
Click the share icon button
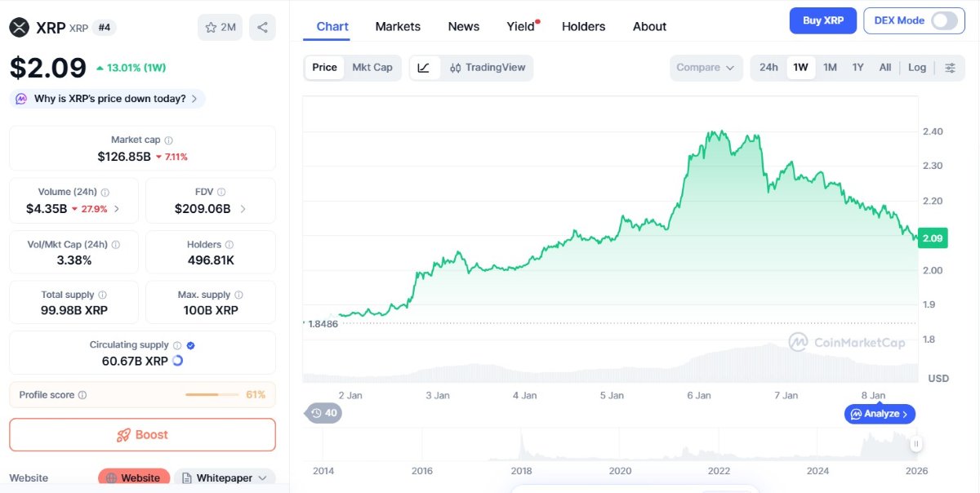tap(262, 27)
